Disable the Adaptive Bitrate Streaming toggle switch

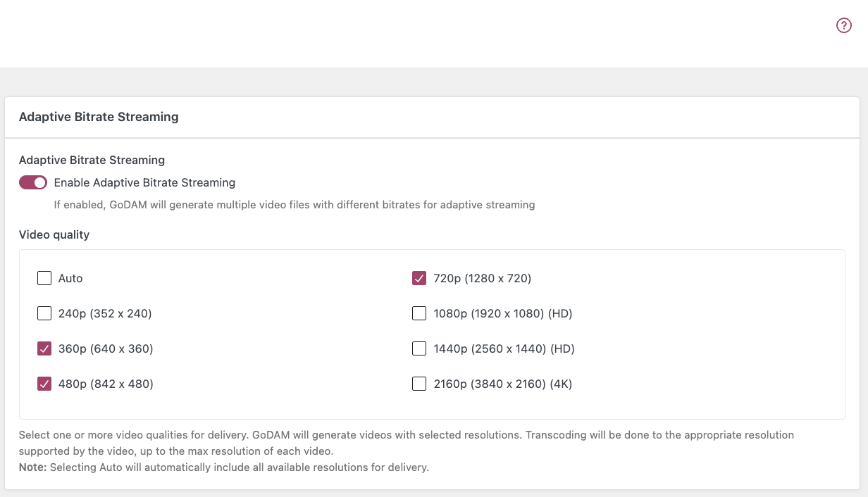point(33,183)
